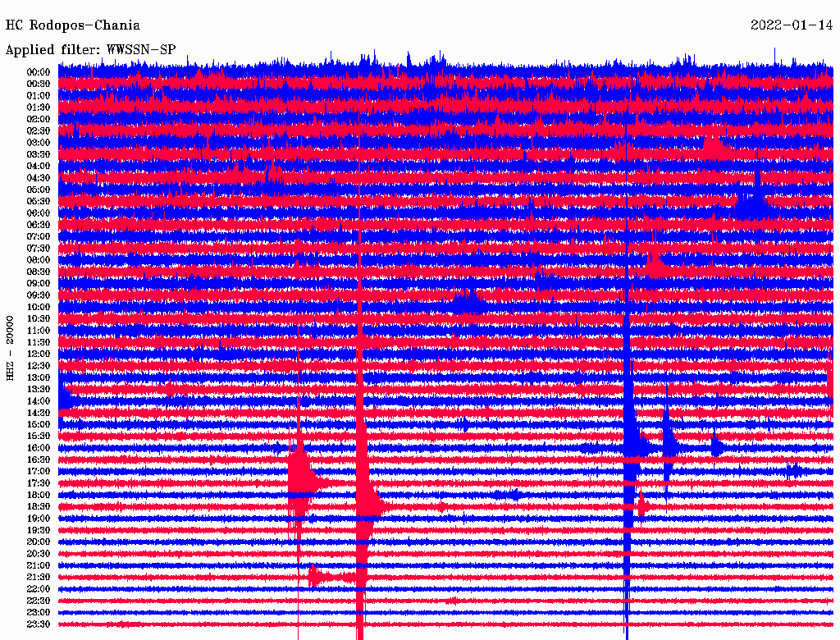Image resolution: width=840 pixels, height=640 pixels.
Task: Click the 19:00 time label
Action: (x=38, y=519)
